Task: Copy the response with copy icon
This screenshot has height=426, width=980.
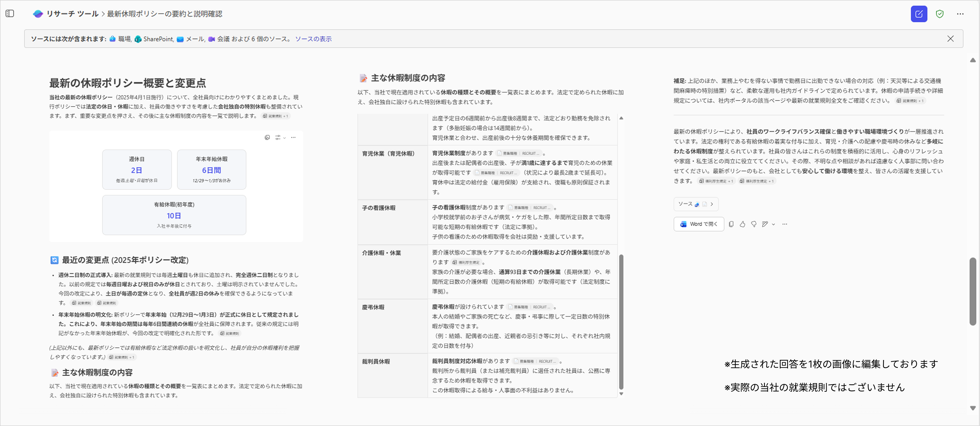Action: (x=731, y=224)
